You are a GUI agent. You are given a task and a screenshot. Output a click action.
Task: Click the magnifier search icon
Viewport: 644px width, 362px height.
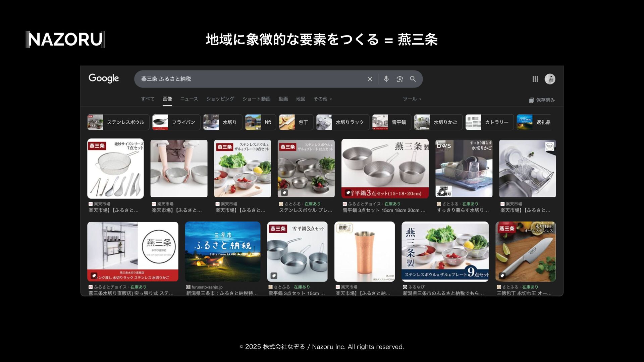413,79
